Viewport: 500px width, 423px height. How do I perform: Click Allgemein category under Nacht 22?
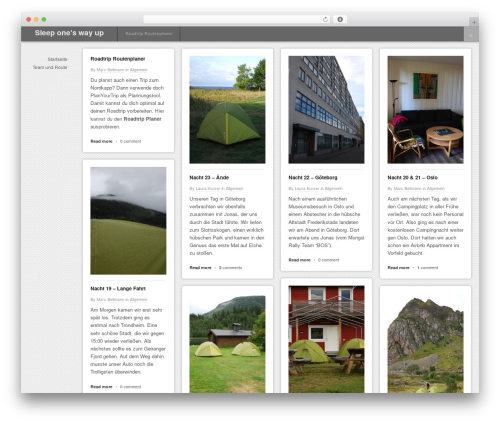[334, 189]
